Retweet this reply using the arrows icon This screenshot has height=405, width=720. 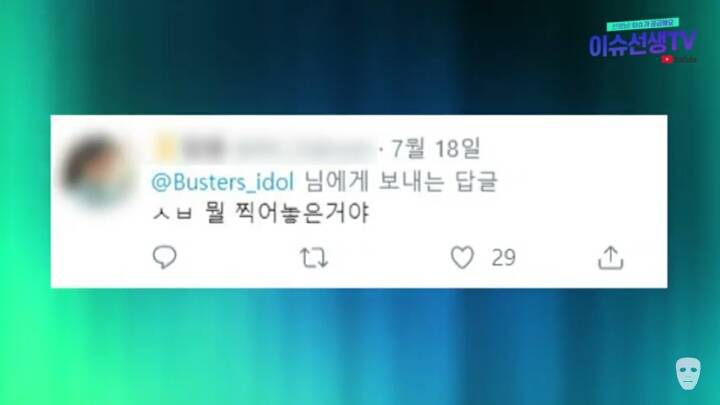pyautogui.click(x=314, y=257)
